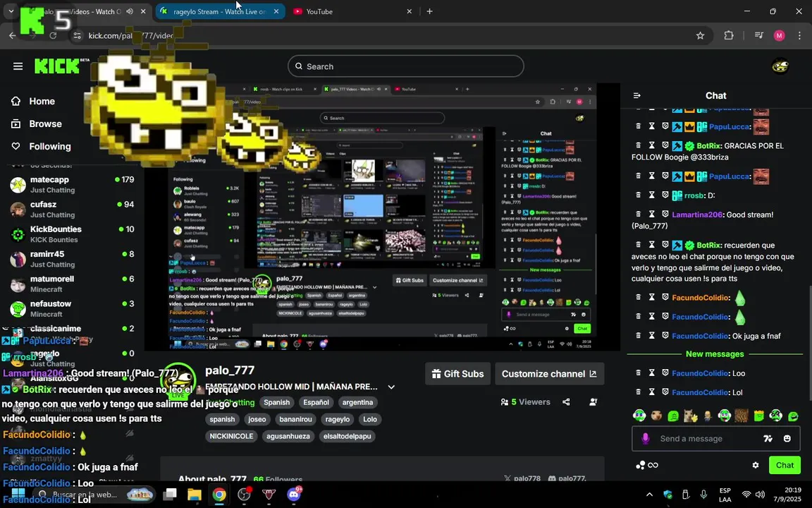Click the Gift Subs button
This screenshot has width=812, height=508.
click(x=457, y=374)
